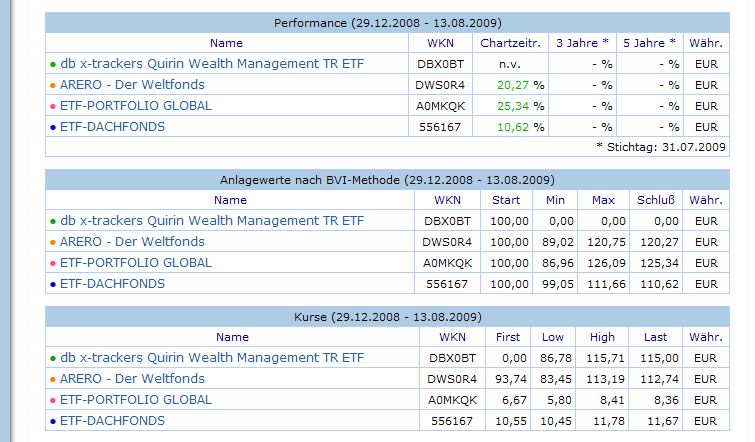Click pink dot beside ETF-PORTFOLIO GLOBAL in Kurse table

52,400
